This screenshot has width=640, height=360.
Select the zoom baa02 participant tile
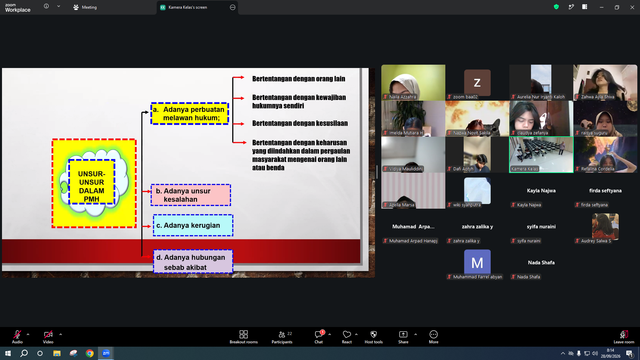(x=477, y=82)
